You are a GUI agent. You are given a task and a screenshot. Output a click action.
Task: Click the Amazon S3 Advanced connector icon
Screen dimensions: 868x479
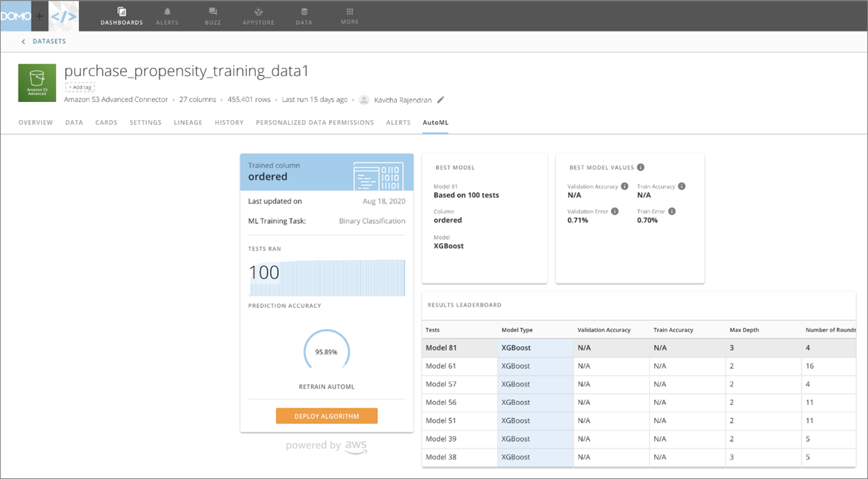pyautogui.click(x=36, y=83)
